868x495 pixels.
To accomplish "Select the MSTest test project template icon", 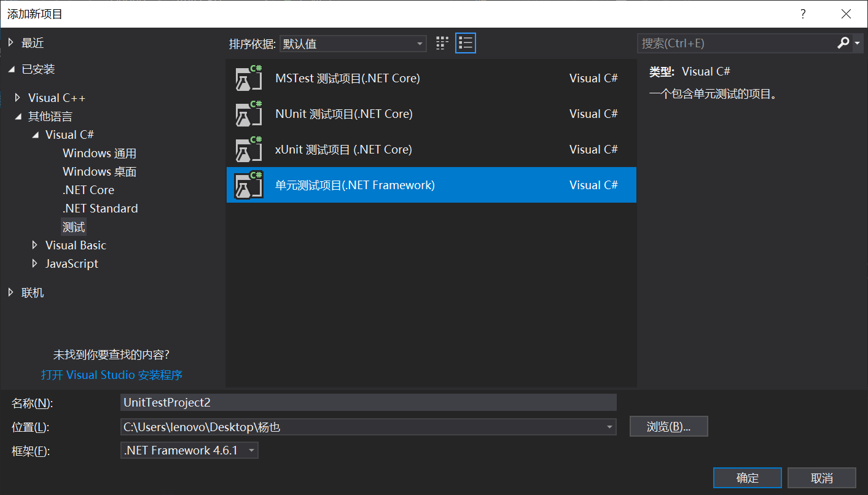I will (x=249, y=79).
